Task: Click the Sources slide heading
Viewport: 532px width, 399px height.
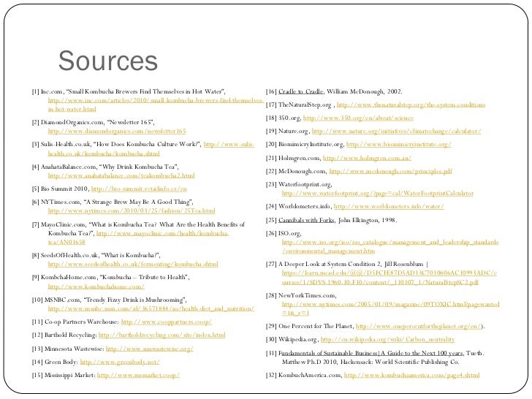Action: 108,61
